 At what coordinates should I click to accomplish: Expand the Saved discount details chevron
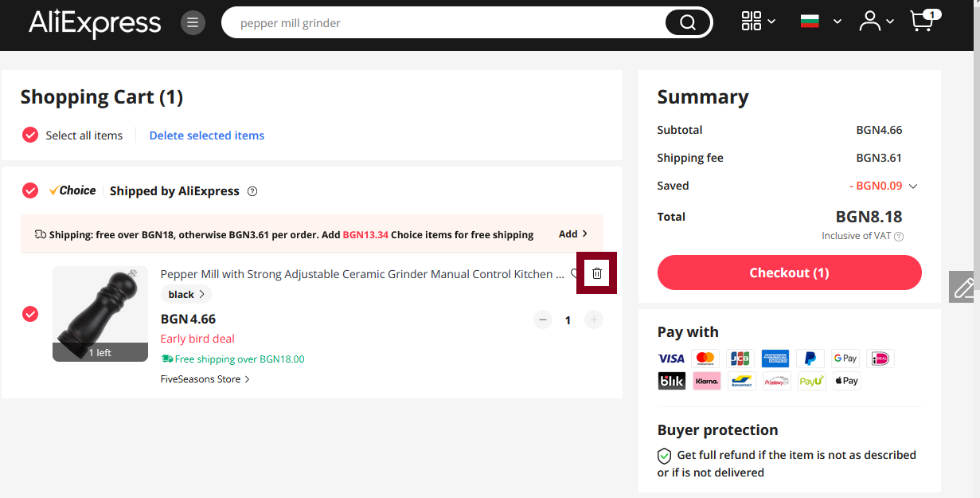pos(913,186)
